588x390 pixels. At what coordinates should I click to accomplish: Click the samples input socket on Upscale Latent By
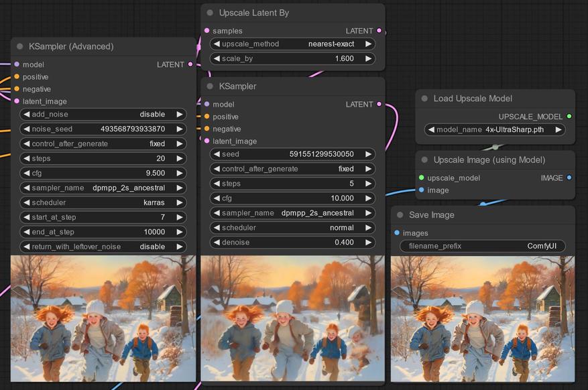point(207,31)
